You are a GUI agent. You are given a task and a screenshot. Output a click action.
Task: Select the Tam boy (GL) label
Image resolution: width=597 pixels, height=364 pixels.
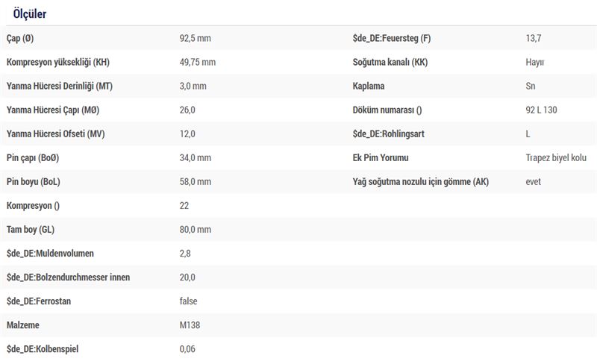[x=31, y=230]
